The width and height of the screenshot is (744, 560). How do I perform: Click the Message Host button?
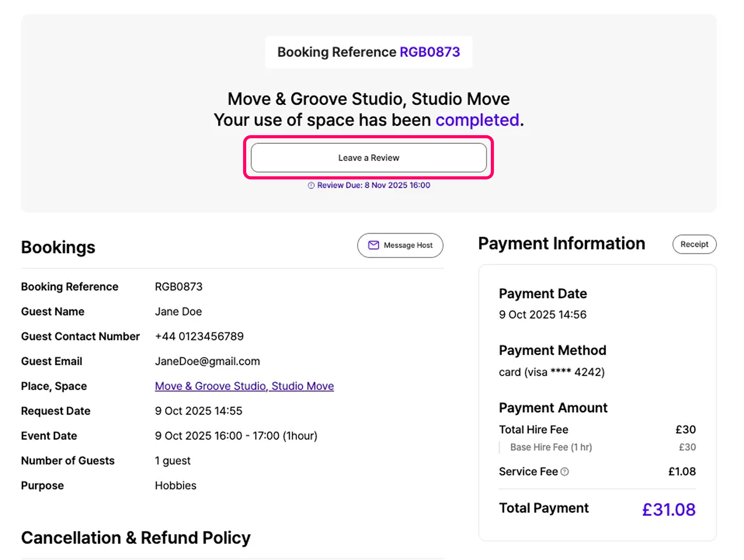point(400,245)
